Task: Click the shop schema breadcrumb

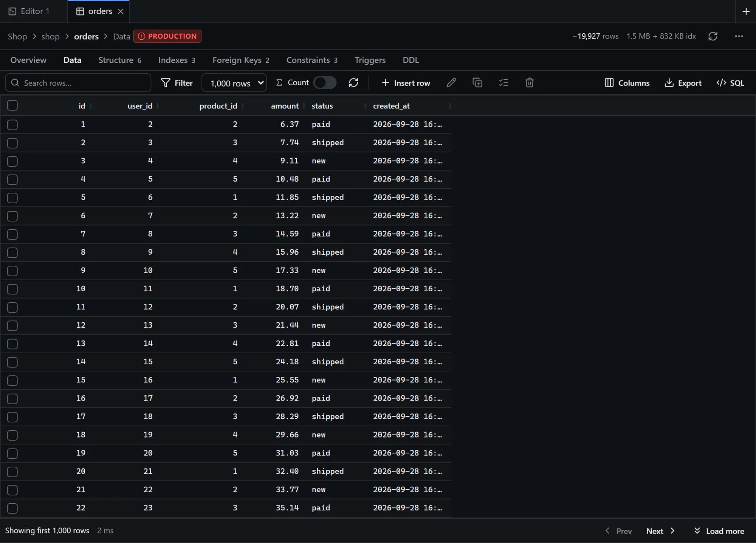Action: pos(50,36)
